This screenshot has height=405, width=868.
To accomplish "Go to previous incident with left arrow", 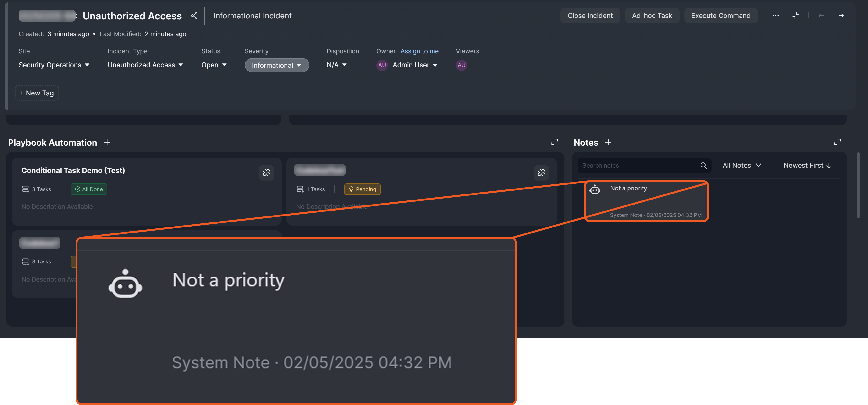I will [x=821, y=16].
